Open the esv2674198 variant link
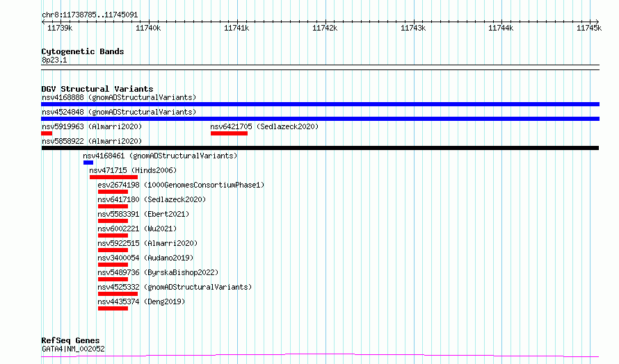The width and height of the screenshot is (619, 364). pos(181,185)
